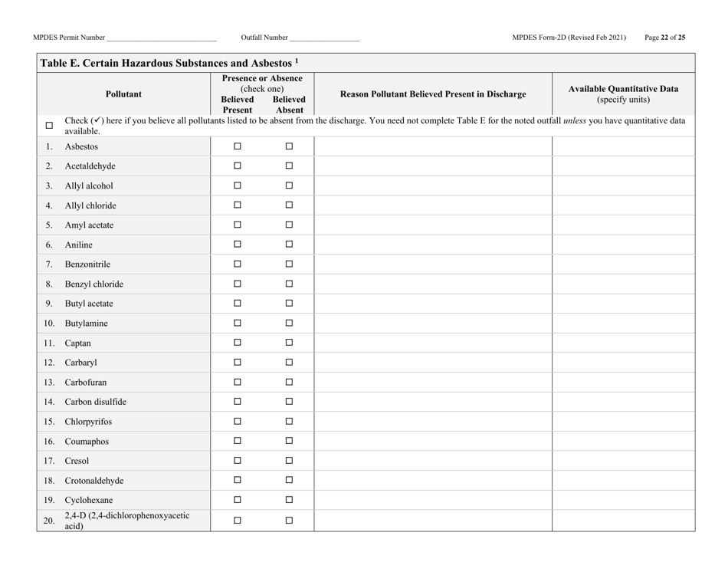This screenshot has height=562, width=728.
Task: Mark Butylamine as Believed Absent
Action: click(289, 323)
